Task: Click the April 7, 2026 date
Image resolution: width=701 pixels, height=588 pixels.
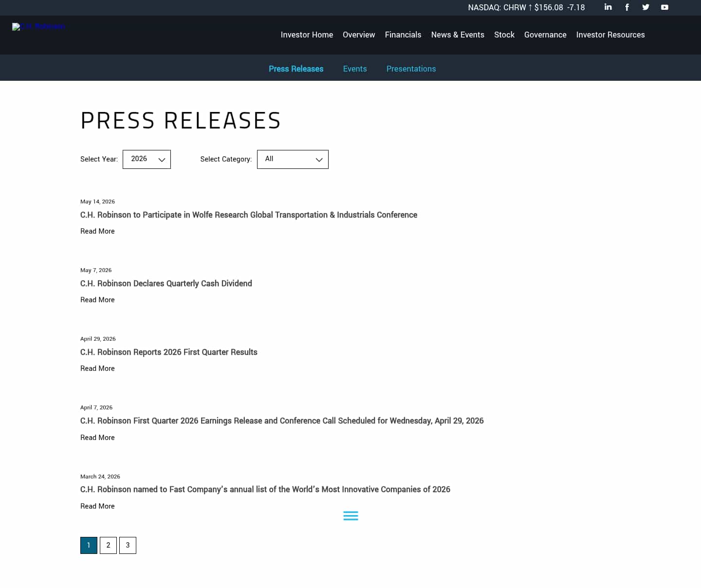Action: tap(96, 407)
